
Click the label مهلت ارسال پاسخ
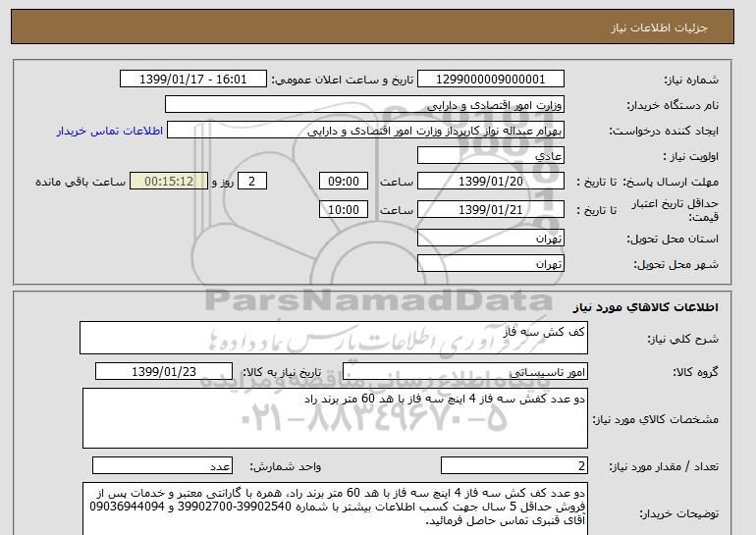671,182
